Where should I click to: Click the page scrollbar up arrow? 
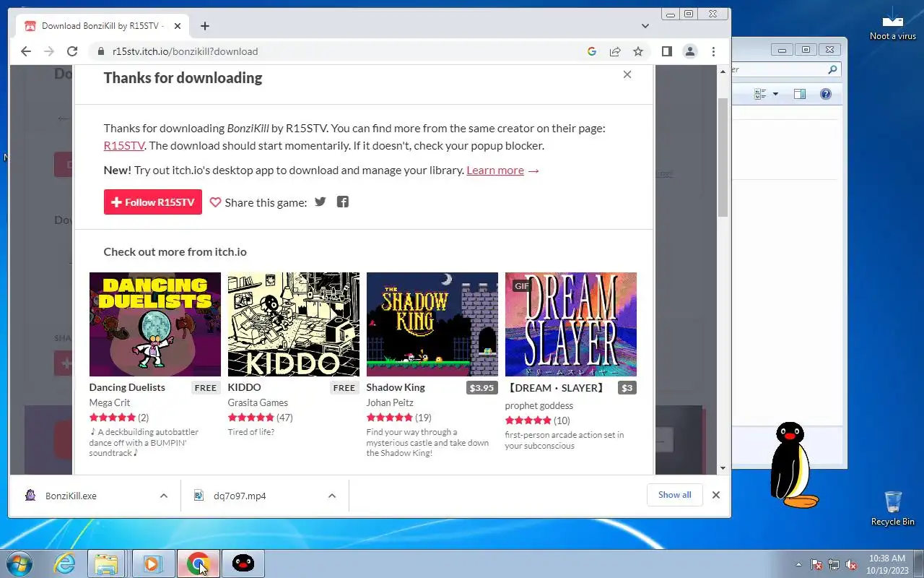click(723, 72)
